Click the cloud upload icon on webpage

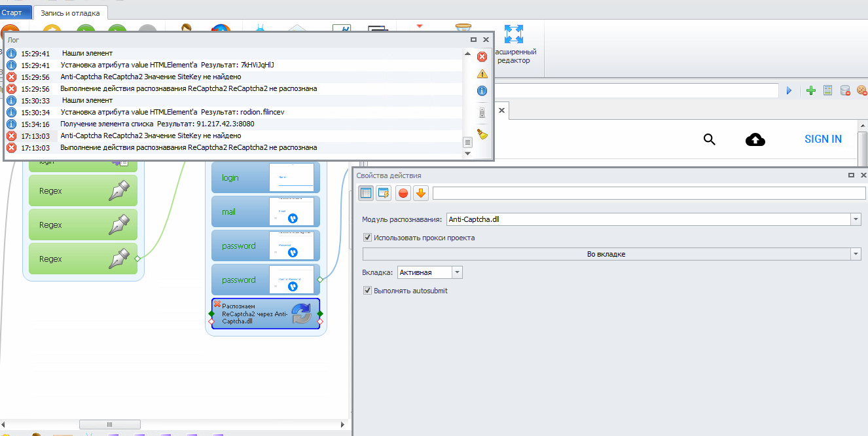click(755, 139)
